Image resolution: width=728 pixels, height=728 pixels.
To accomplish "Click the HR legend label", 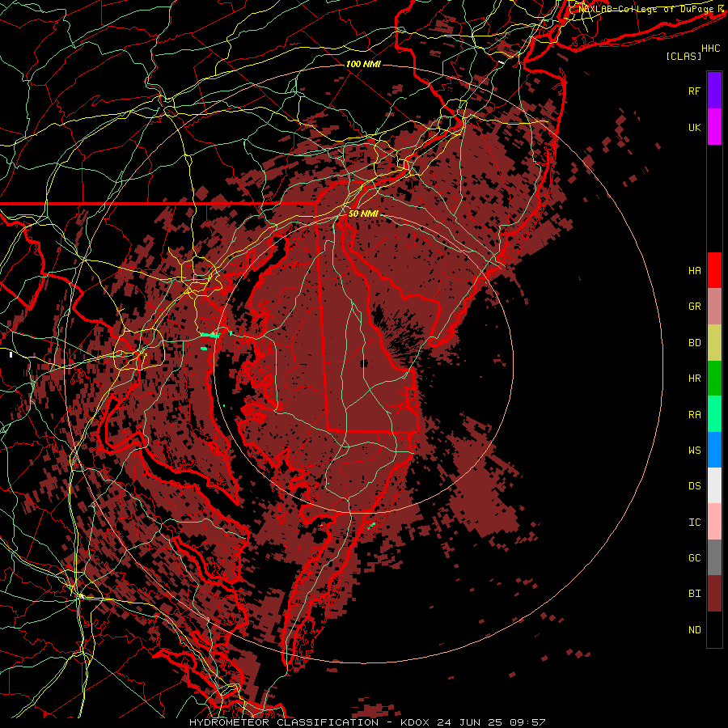I will (695, 379).
